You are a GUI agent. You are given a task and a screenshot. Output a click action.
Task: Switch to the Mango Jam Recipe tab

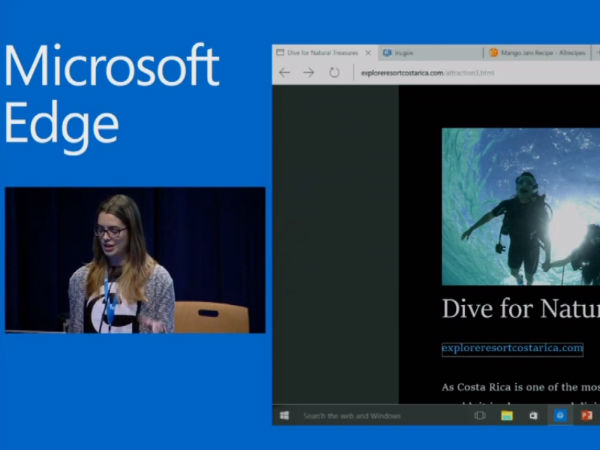[x=540, y=52]
